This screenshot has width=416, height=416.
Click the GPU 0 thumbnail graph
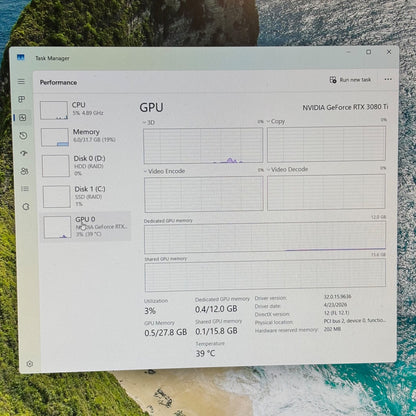pos(57,227)
